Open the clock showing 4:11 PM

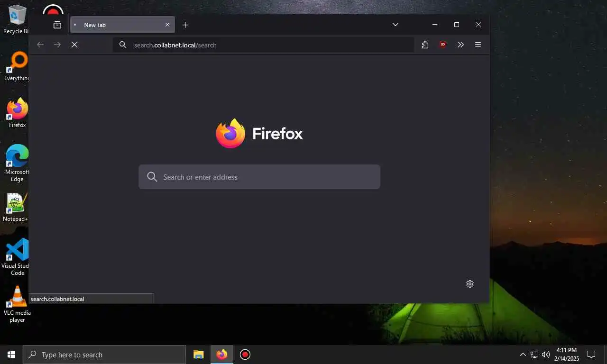567,355
